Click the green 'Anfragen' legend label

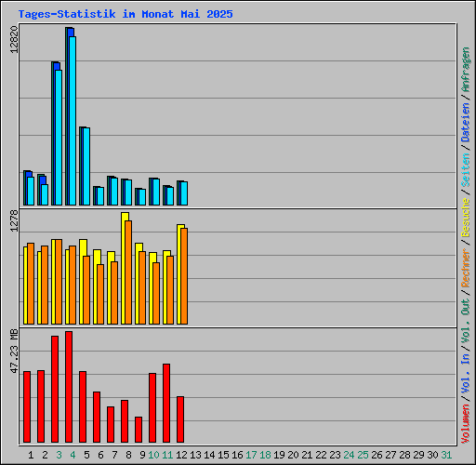[466, 70]
